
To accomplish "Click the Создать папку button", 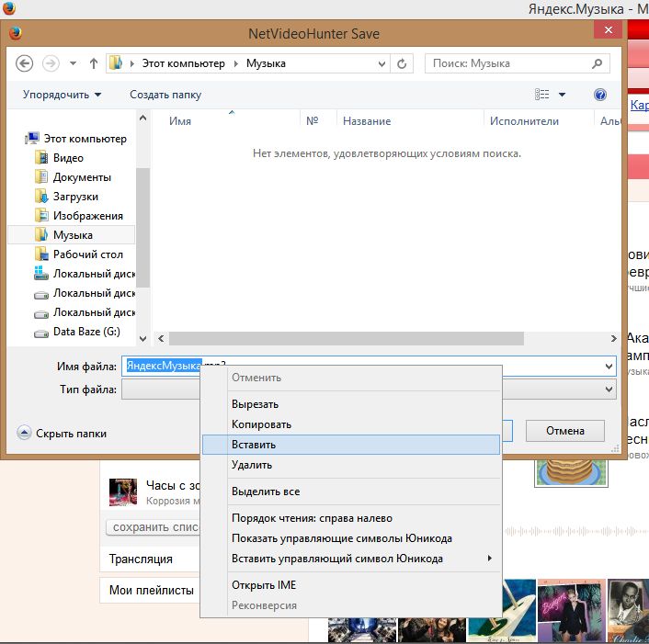I will click(x=165, y=95).
